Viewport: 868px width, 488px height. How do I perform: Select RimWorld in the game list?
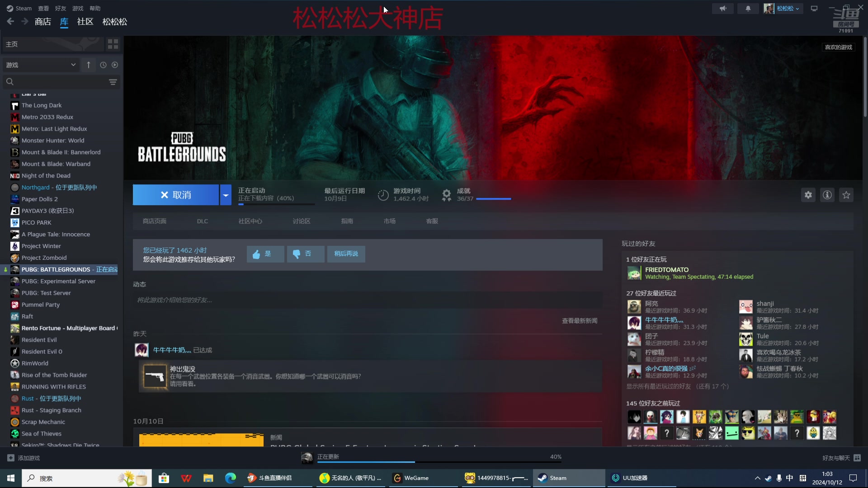pyautogui.click(x=35, y=363)
